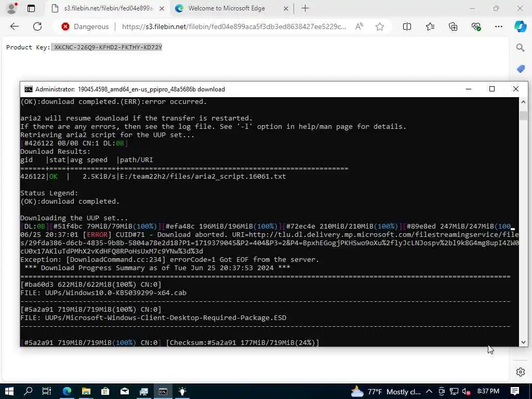This screenshot has height=399, width=532.
Task: Open the Dangerous site warning badge
Action: click(85, 26)
